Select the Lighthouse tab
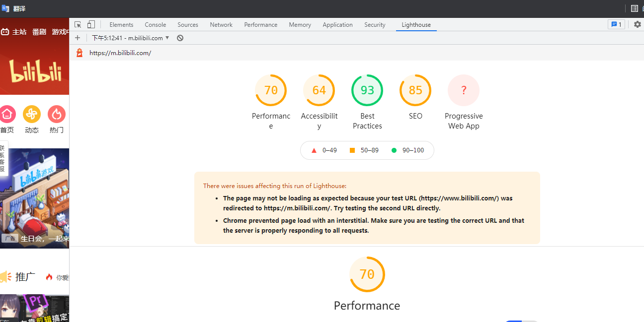Image resolution: width=644 pixels, height=322 pixels. [x=416, y=25]
